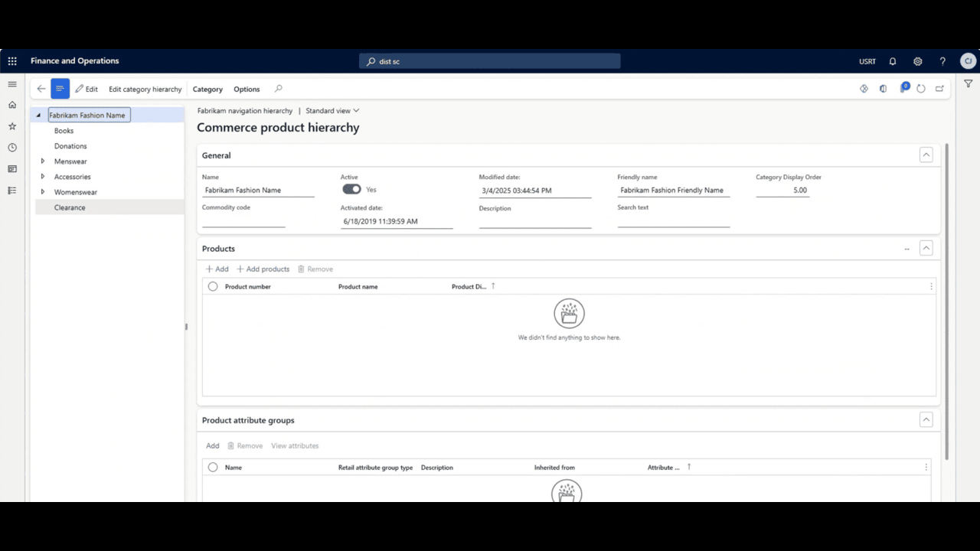This screenshot has height=551, width=980.
Task: Click the page vertical scrollbar
Action: tap(947, 302)
